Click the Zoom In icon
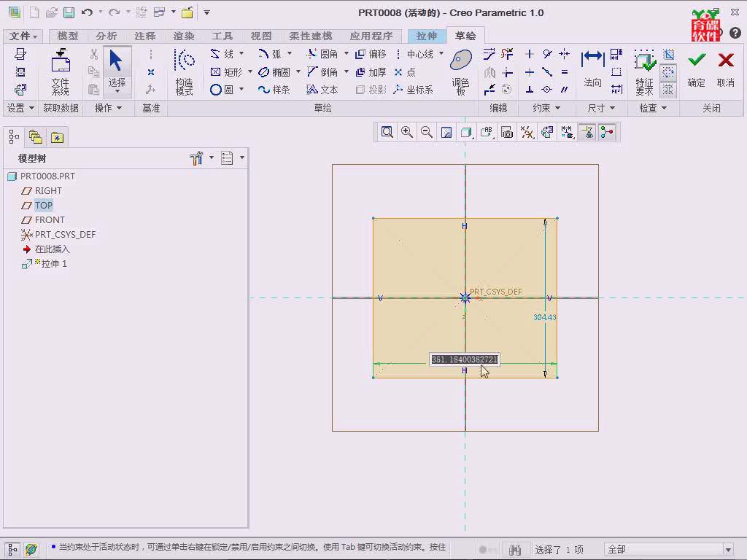 [407, 132]
